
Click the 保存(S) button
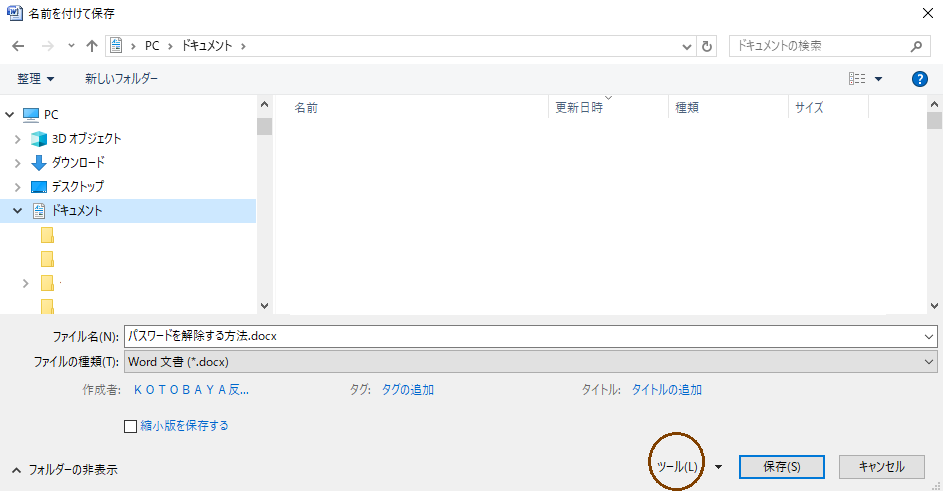pyautogui.click(x=781, y=467)
